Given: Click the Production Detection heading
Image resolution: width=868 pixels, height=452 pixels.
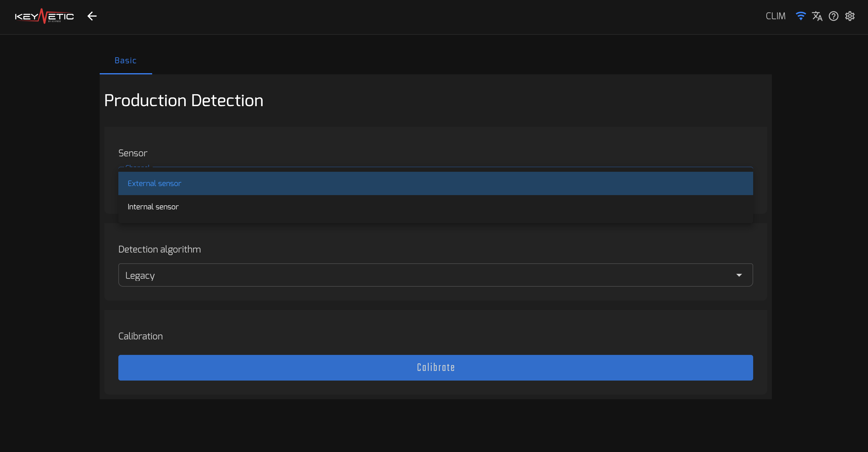Looking at the screenshot, I should click(x=184, y=100).
